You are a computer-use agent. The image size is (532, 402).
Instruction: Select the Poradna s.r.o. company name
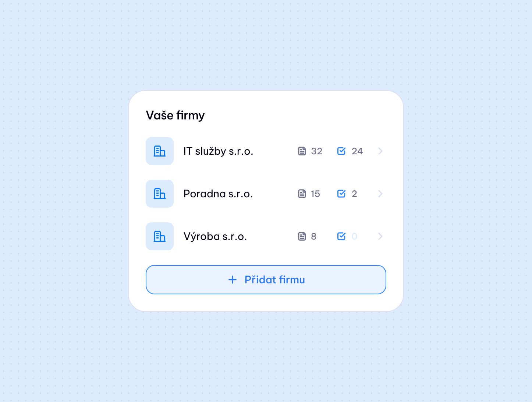(x=218, y=194)
